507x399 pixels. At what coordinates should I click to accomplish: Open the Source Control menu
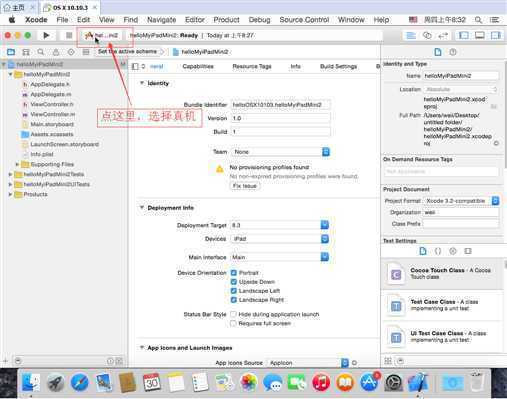(304, 20)
